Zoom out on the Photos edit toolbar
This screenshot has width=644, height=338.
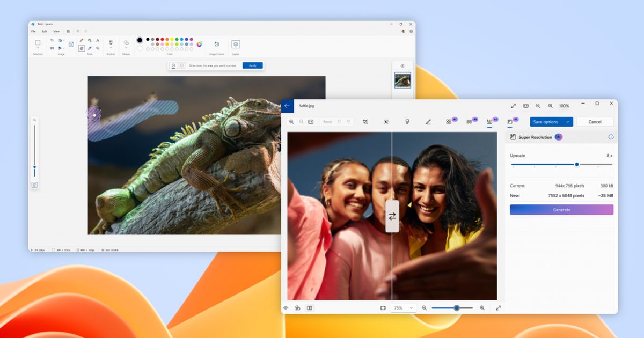tap(301, 122)
